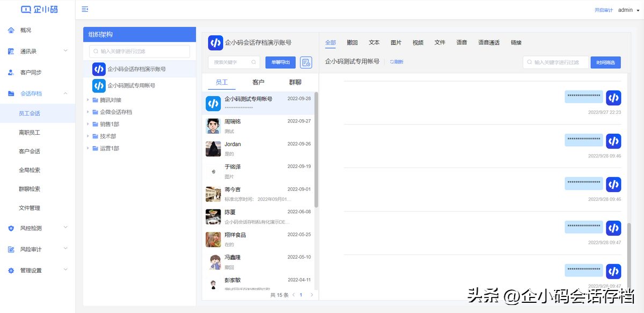The image size is (644, 313).
Task: Expand the 风险审计 menu chevron
Action: coord(65,249)
